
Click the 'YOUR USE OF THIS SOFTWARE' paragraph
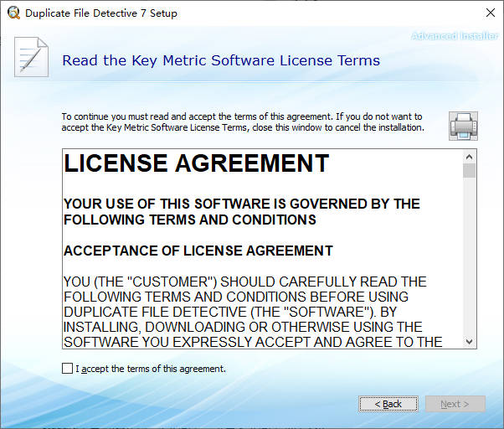pos(242,211)
